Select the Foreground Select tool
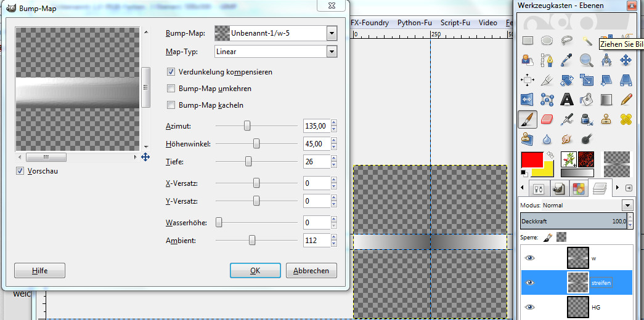This screenshot has width=644, height=320. pos(527,61)
